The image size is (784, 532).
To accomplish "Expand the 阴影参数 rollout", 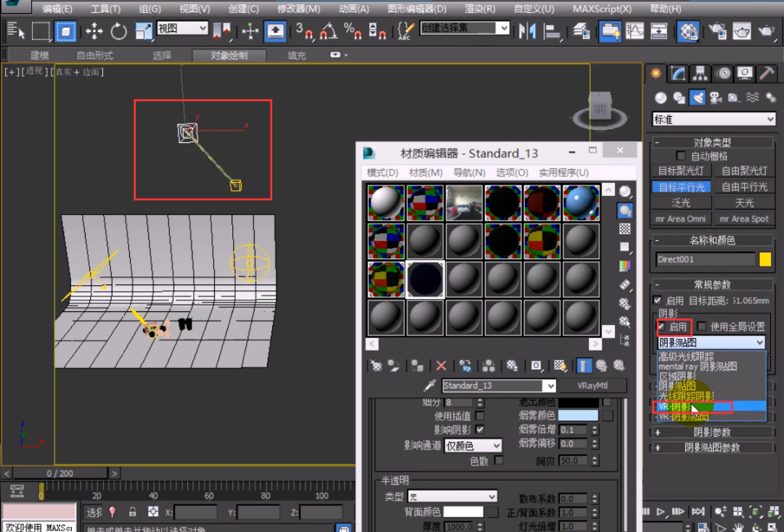I will 711,433.
